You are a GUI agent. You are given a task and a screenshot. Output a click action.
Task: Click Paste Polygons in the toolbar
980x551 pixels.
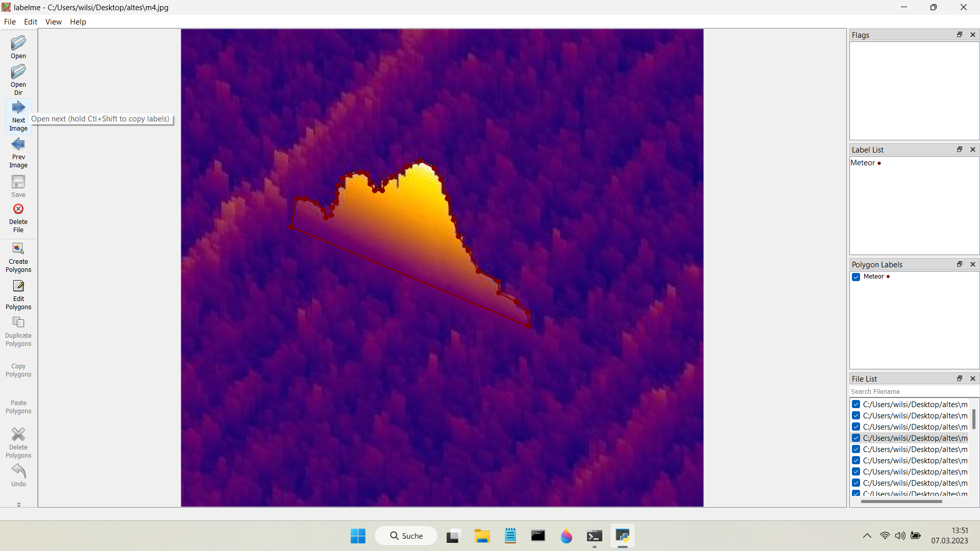(x=18, y=407)
